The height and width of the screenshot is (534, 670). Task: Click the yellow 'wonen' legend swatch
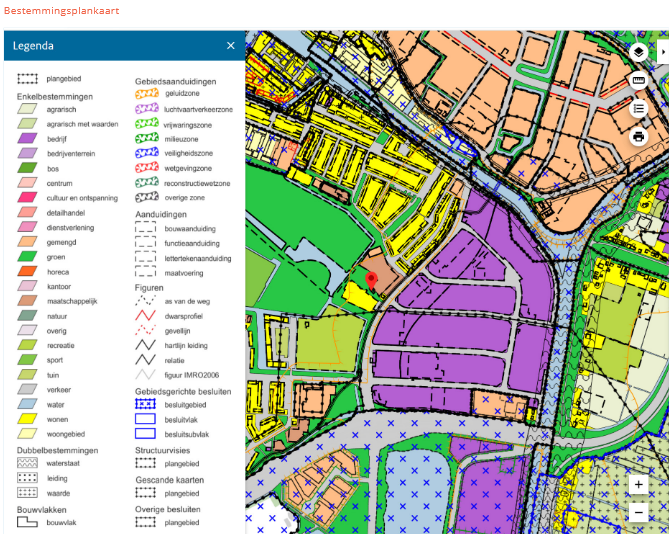point(28,420)
